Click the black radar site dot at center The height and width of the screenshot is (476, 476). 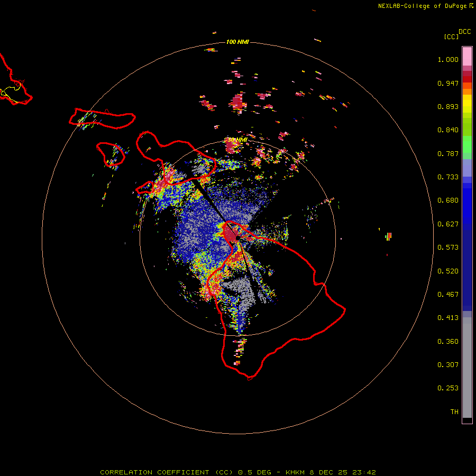(237, 238)
